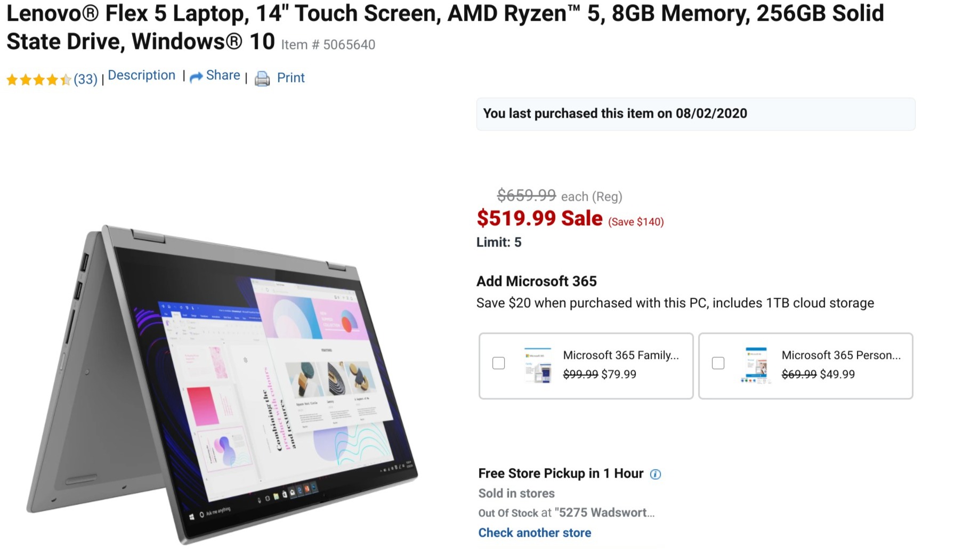The width and height of the screenshot is (980, 549).
Task: Check the Microsoft 365 Personal add-on checkbox
Action: [718, 363]
